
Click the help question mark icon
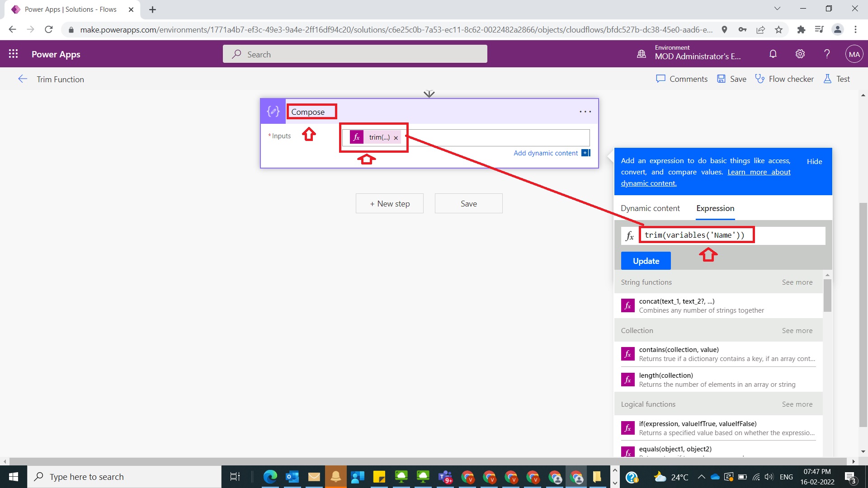(x=827, y=54)
